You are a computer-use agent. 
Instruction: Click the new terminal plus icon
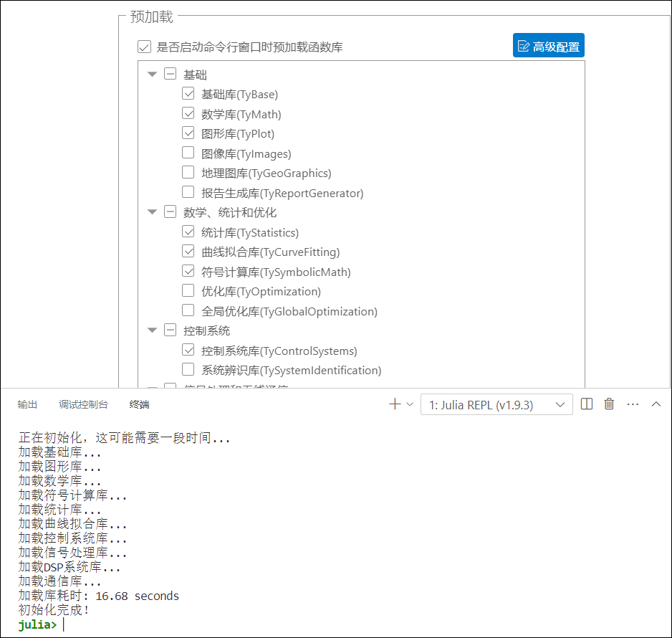pyautogui.click(x=394, y=404)
